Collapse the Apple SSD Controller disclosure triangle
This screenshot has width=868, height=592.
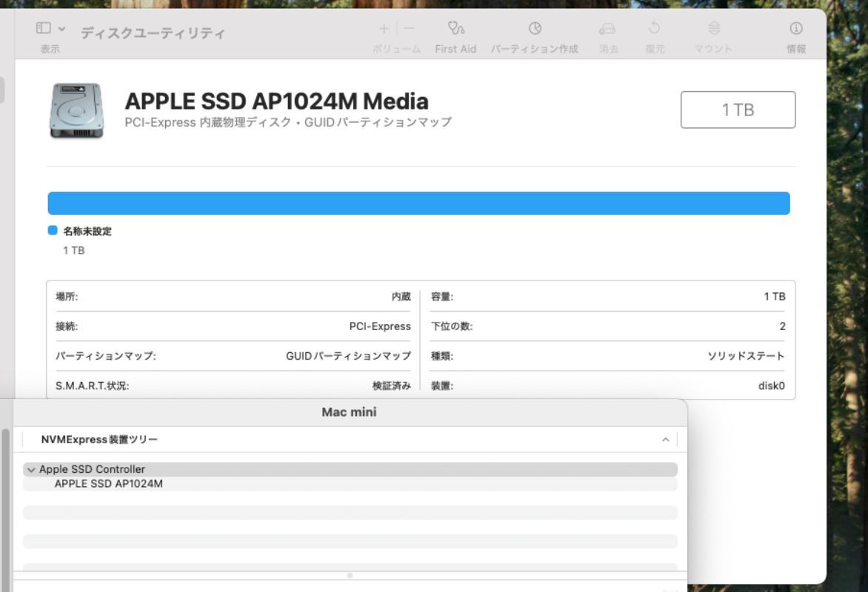[x=31, y=470]
